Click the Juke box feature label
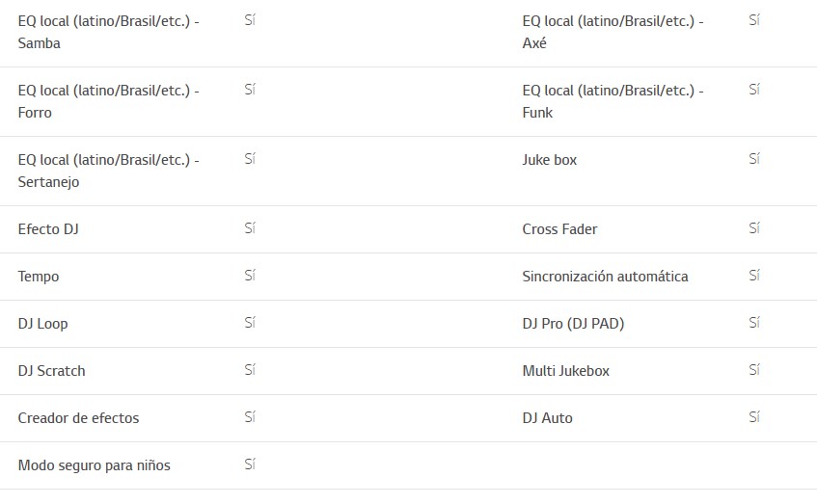 click(x=550, y=160)
